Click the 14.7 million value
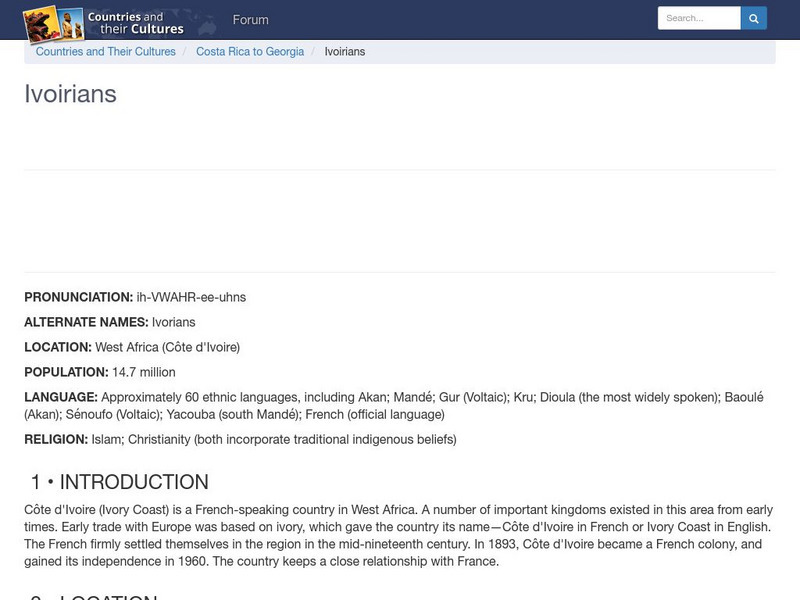Image resolution: width=800 pixels, height=600 pixels. [x=144, y=372]
